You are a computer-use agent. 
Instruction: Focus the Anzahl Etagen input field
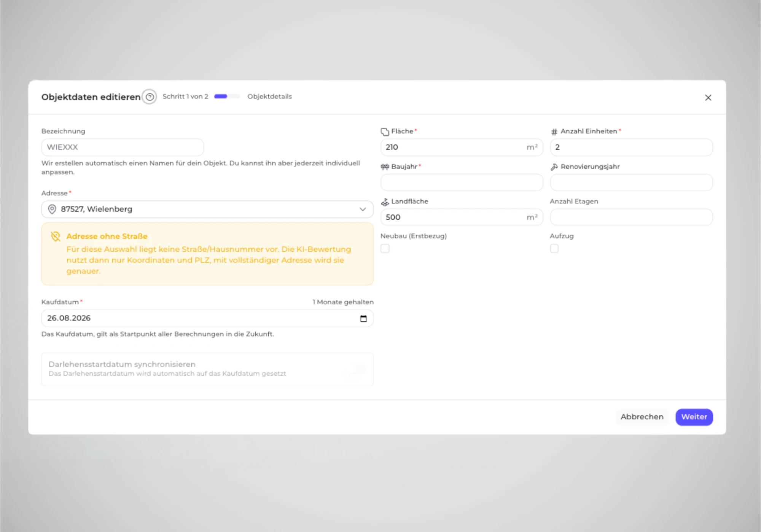[631, 217]
